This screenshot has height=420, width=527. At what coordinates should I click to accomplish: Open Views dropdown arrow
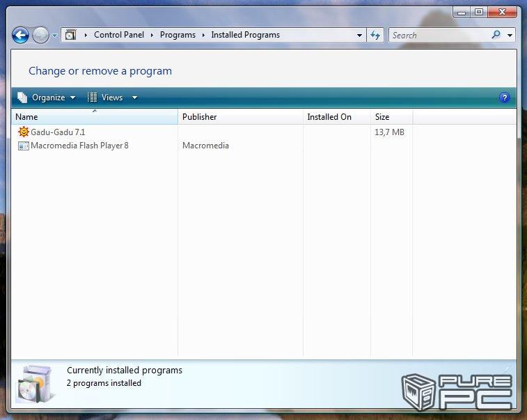[x=134, y=98]
